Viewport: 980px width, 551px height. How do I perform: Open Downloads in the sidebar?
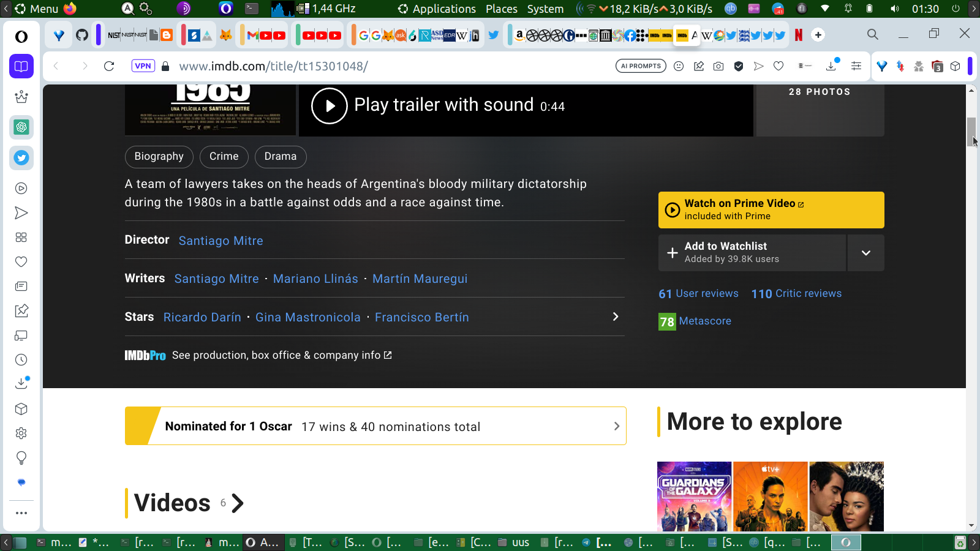tap(21, 383)
